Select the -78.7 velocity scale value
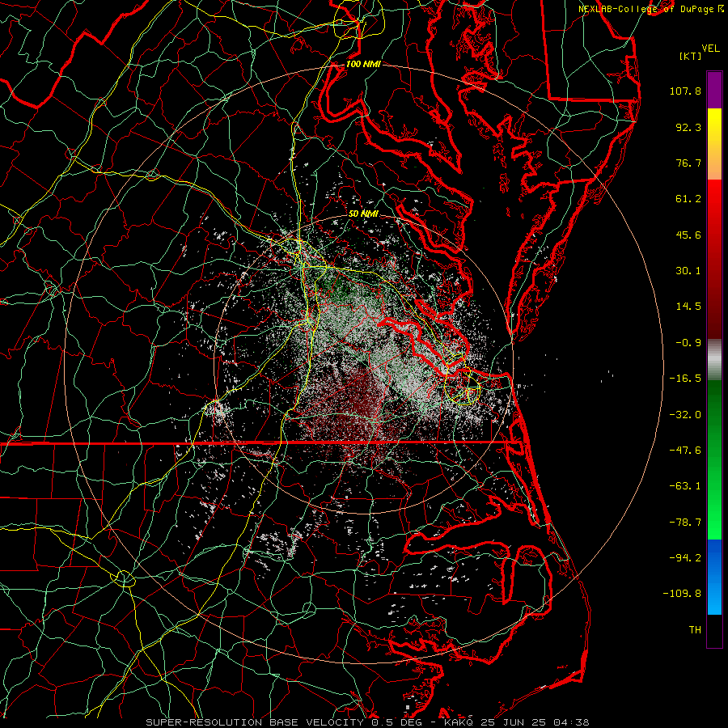Screen dimensions: 728x728 [685, 523]
